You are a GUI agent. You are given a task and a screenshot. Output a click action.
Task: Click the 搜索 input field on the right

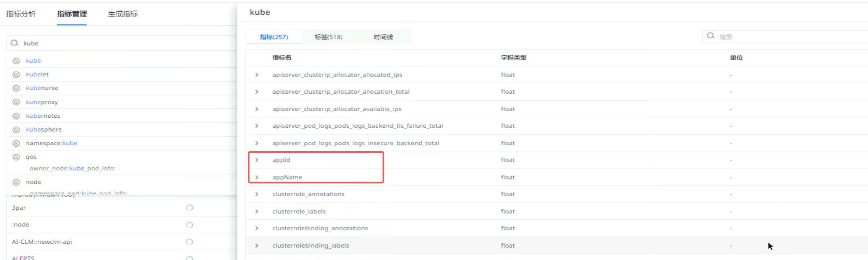[788, 37]
